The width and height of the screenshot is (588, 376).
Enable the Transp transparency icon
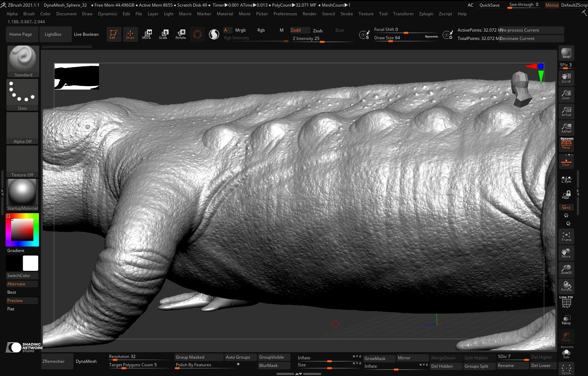[x=566, y=320]
